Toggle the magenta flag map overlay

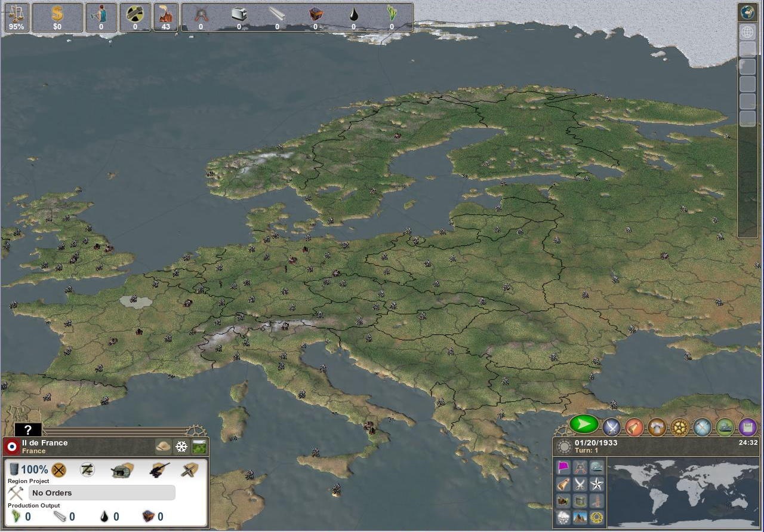pos(563,466)
